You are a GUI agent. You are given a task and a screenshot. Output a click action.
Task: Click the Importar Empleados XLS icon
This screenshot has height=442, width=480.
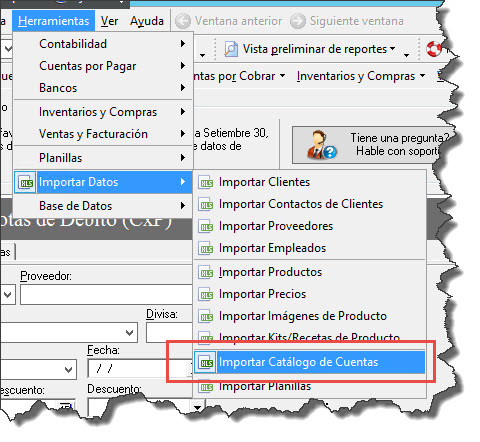206,248
